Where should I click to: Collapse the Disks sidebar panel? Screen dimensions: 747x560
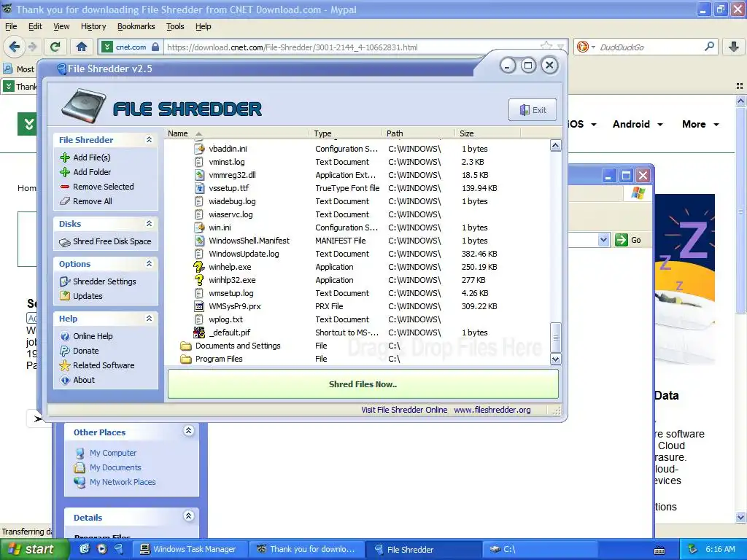pos(149,223)
